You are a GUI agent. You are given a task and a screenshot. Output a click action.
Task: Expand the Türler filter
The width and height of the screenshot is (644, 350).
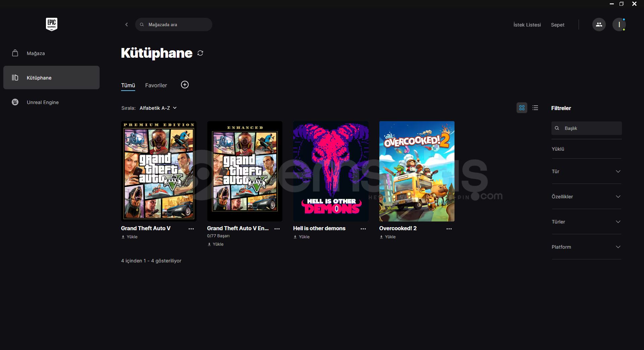click(x=587, y=222)
